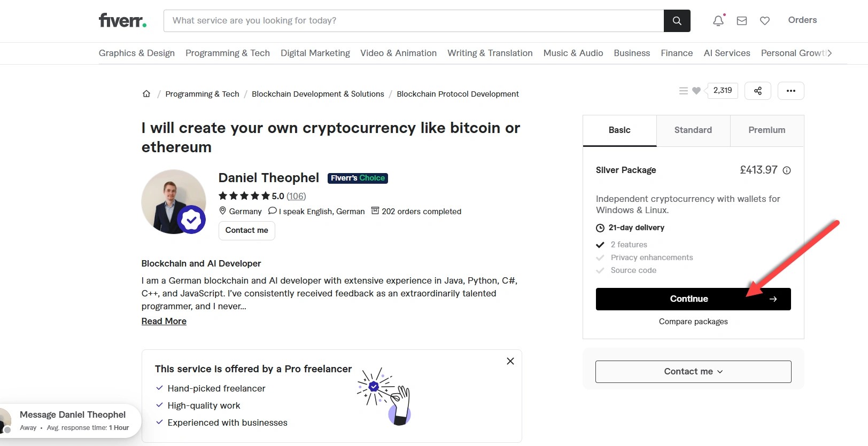The height and width of the screenshot is (446, 868).
Task: Click the share gig icon
Action: (x=758, y=91)
